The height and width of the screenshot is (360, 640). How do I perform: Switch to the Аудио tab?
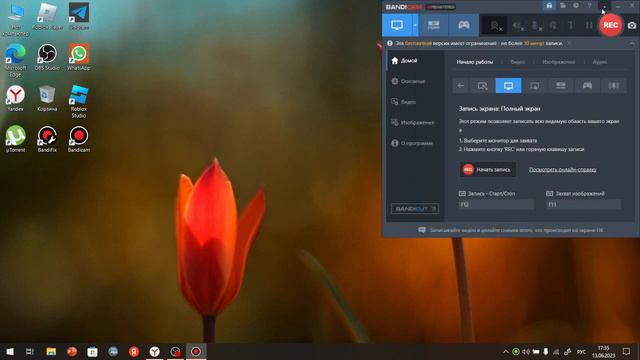pyautogui.click(x=600, y=62)
